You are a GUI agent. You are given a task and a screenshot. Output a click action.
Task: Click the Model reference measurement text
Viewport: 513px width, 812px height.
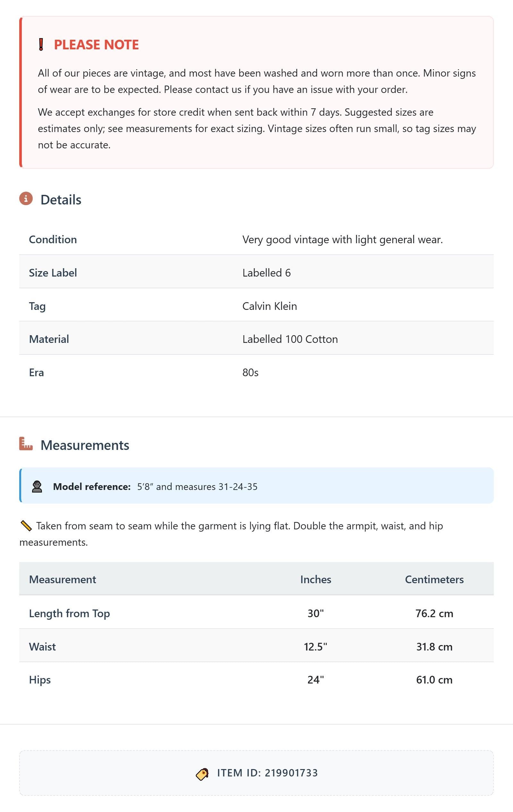tap(197, 487)
